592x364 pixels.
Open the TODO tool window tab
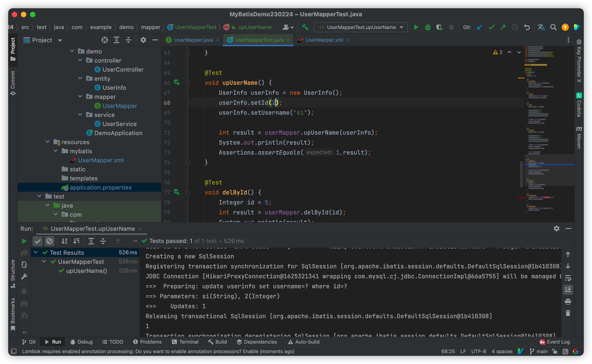(113, 342)
